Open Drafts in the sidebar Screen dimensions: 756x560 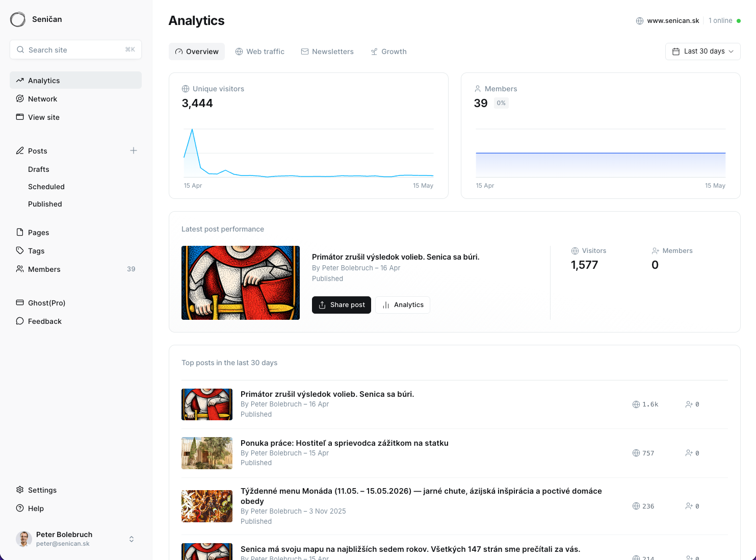click(39, 169)
